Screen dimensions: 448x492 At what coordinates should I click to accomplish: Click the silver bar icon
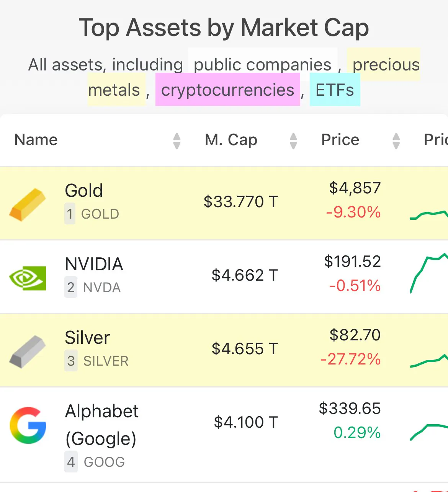pos(28,351)
